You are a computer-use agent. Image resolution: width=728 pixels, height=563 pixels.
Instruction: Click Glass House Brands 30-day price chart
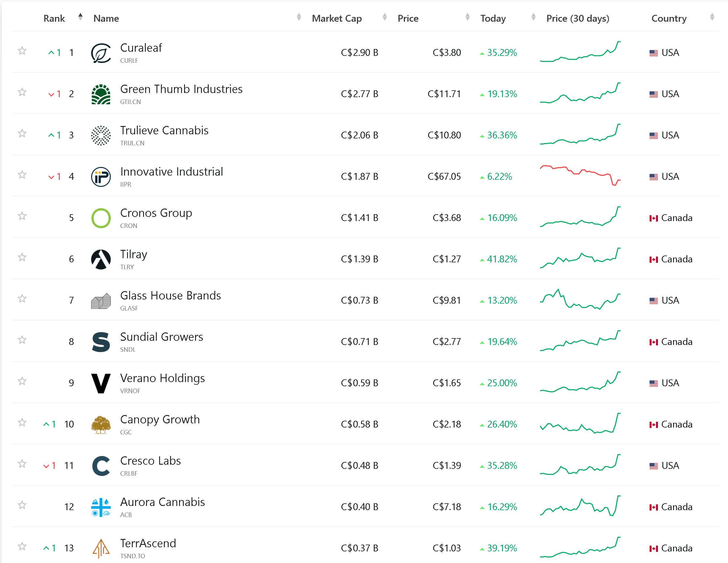point(580,299)
